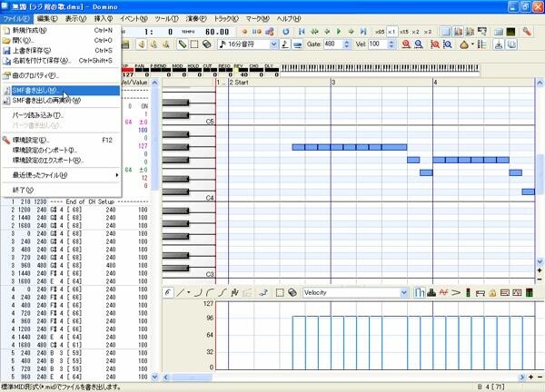Set playback speed to x1
The height and width of the screenshot is (392, 545).
pyautogui.click(x=391, y=32)
